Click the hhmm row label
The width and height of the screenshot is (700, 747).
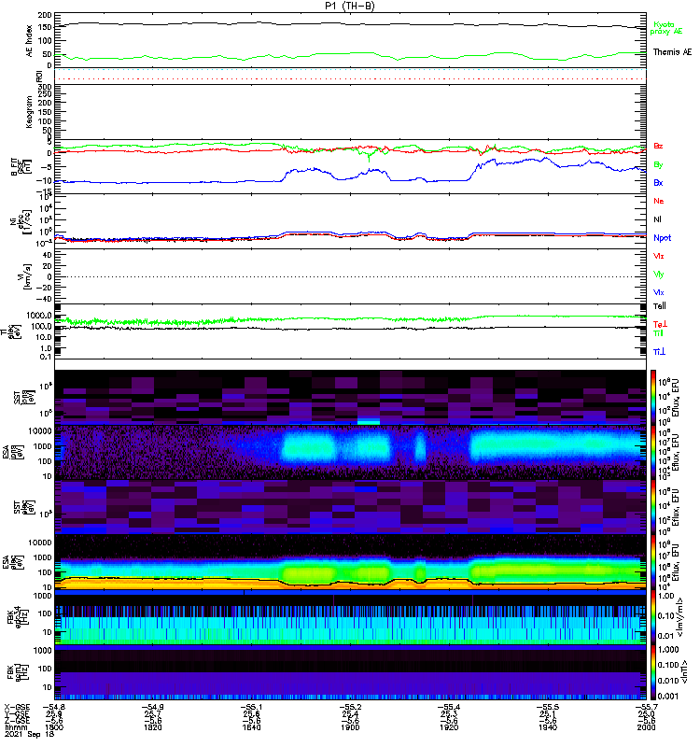tap(15, 727)
